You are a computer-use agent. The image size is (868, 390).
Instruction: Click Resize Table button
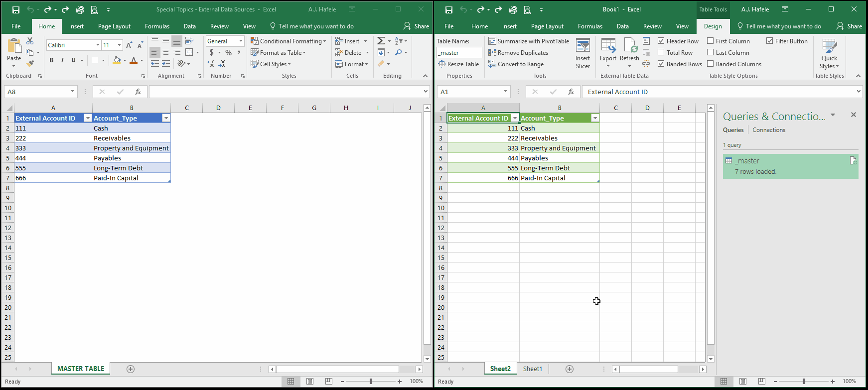click(458, 64)
